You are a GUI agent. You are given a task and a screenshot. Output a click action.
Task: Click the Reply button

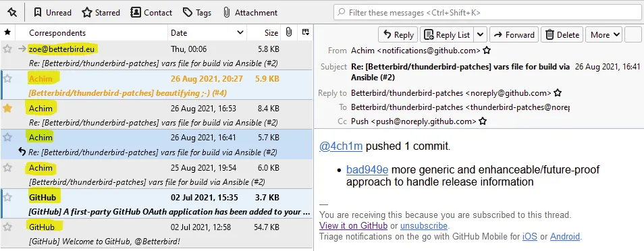click(x=398, y=35)
